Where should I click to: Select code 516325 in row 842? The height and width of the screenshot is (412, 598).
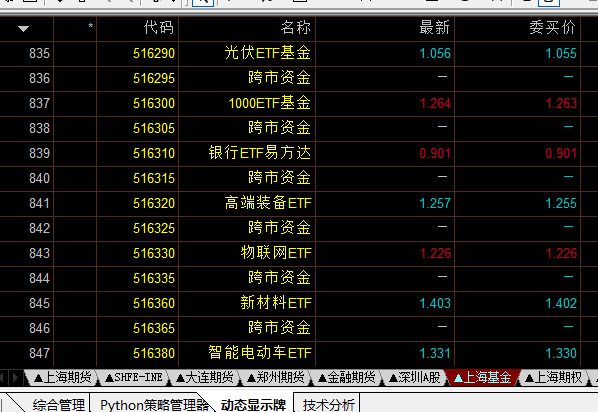[x=154, y=228]
